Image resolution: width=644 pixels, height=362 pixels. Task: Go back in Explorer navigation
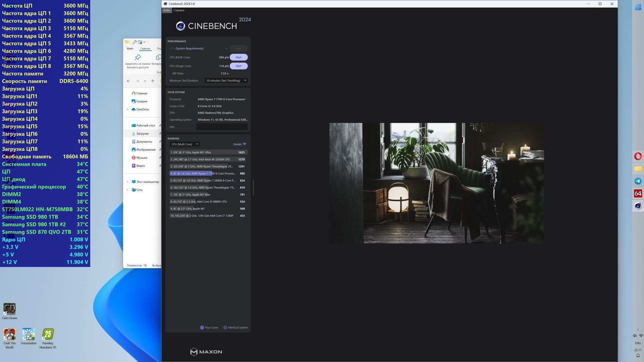click(128, 81)
